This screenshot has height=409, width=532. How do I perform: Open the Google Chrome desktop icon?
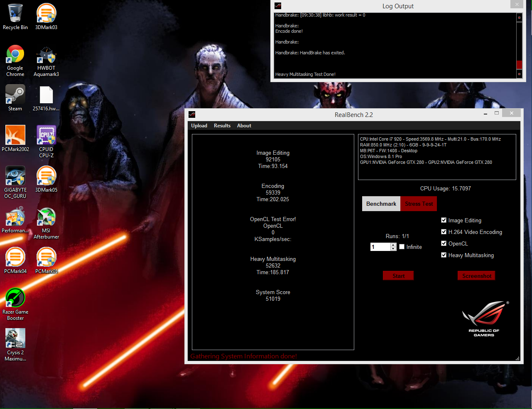point(15,61)
